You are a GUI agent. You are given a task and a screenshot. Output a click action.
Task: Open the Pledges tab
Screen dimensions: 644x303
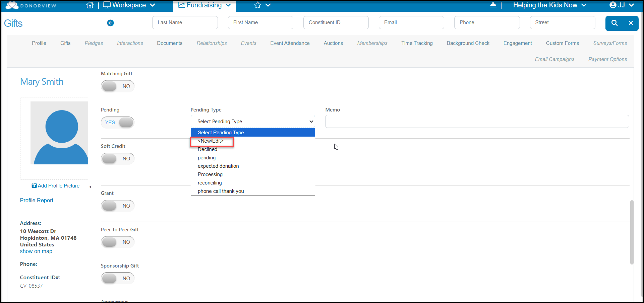(94, 43)
